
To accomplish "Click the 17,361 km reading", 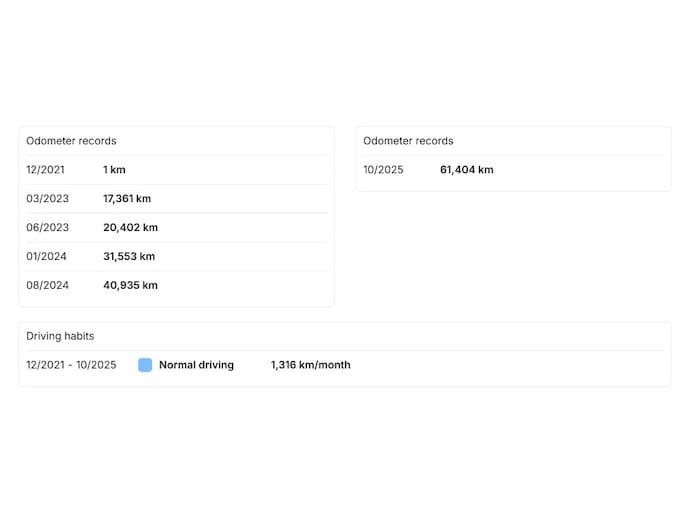I will (127, 199).
